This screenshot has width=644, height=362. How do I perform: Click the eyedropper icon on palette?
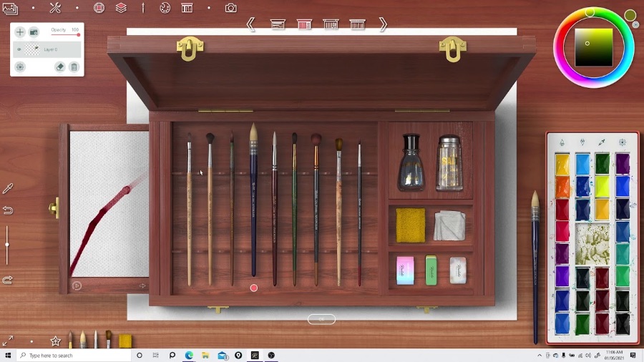602,142
